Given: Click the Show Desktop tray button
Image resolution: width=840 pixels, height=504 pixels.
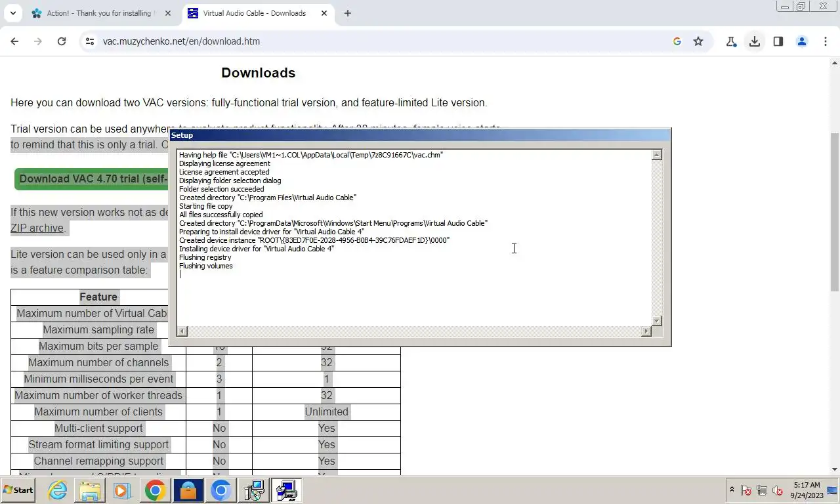Looking at the screenshot, I should click(833, 490).
